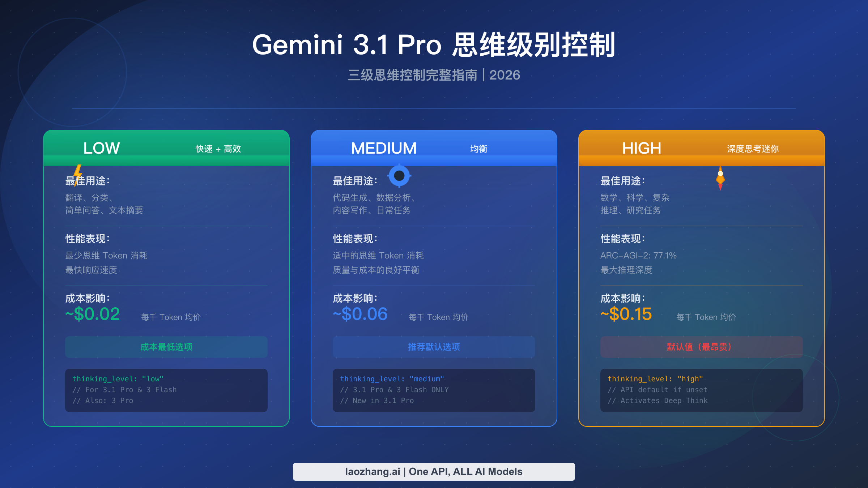Select the blue MEDIUM card header
The width and height of the screenshot is (868, 488).
click(x=434, y=148)
